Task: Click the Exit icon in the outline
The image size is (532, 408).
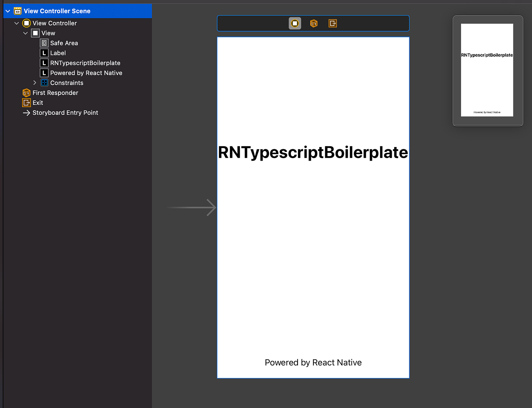Action: click(x=26, y=103)
